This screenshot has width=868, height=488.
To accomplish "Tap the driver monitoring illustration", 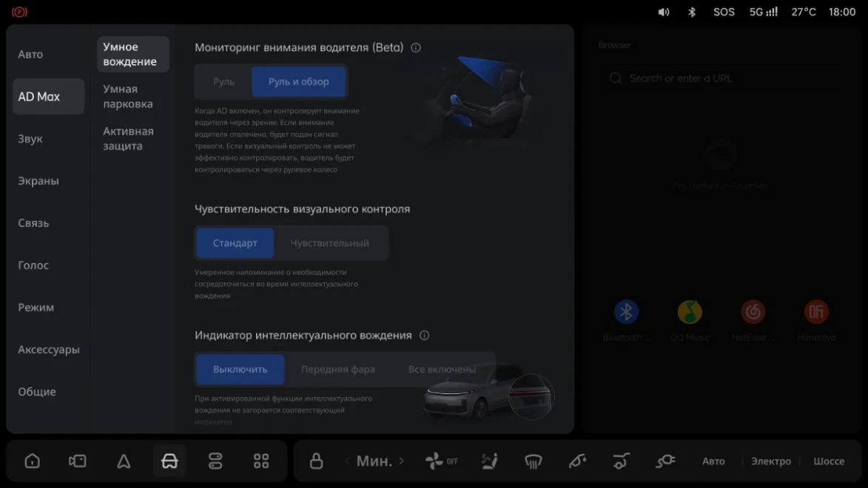I will click(x=482, y=100).
